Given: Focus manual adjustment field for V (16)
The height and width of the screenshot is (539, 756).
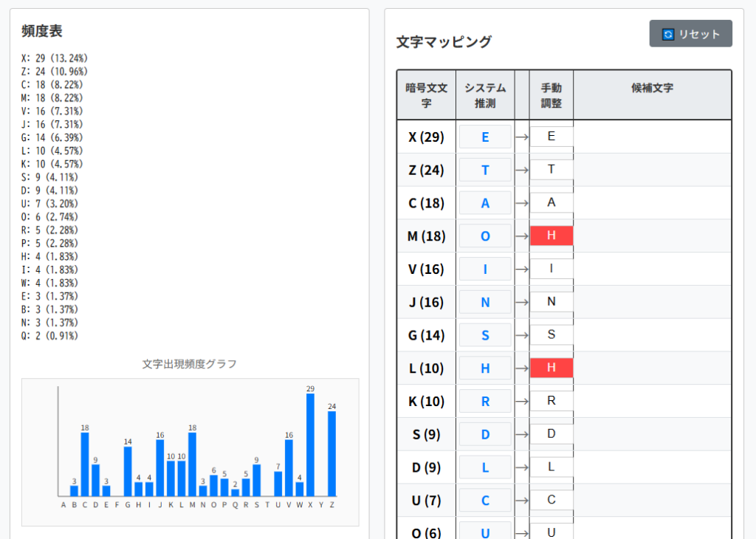Looking at the screenshot, I should coord(551,269).
